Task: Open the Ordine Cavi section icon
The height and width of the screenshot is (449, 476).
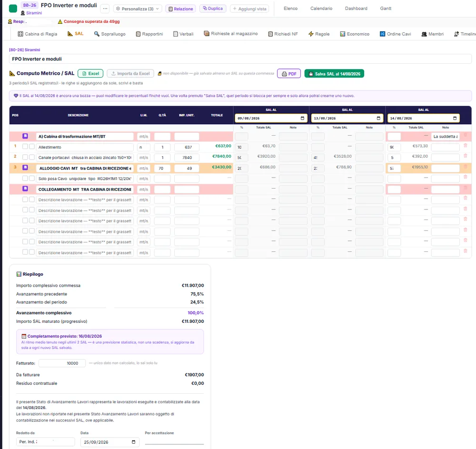Action: click(x=383, y=34)
